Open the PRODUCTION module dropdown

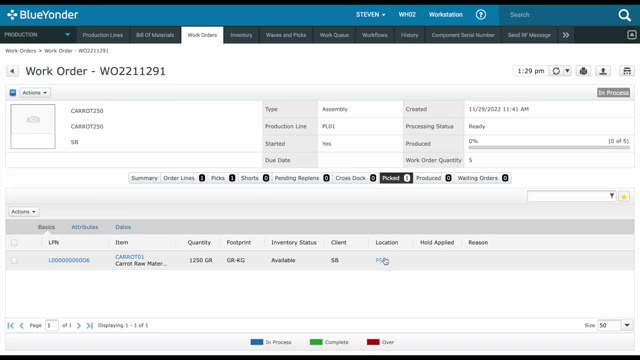[38, 35]
